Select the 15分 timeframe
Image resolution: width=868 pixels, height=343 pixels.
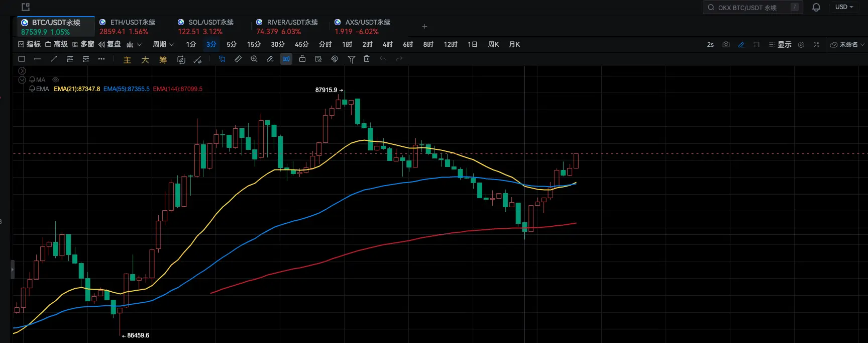pos(254,44)
